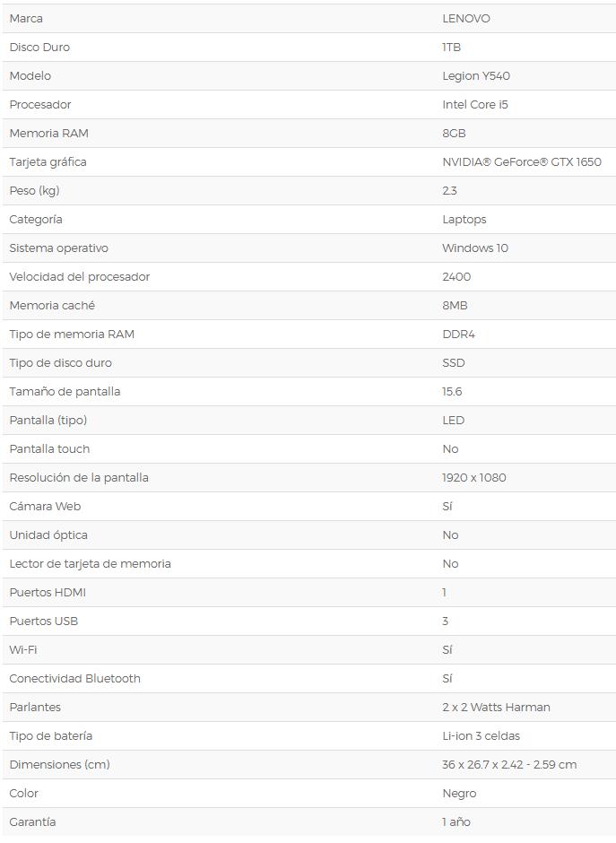Click the Disco Duro 1TB value
This screenshot has height=843, width=616.
[452, 48]
